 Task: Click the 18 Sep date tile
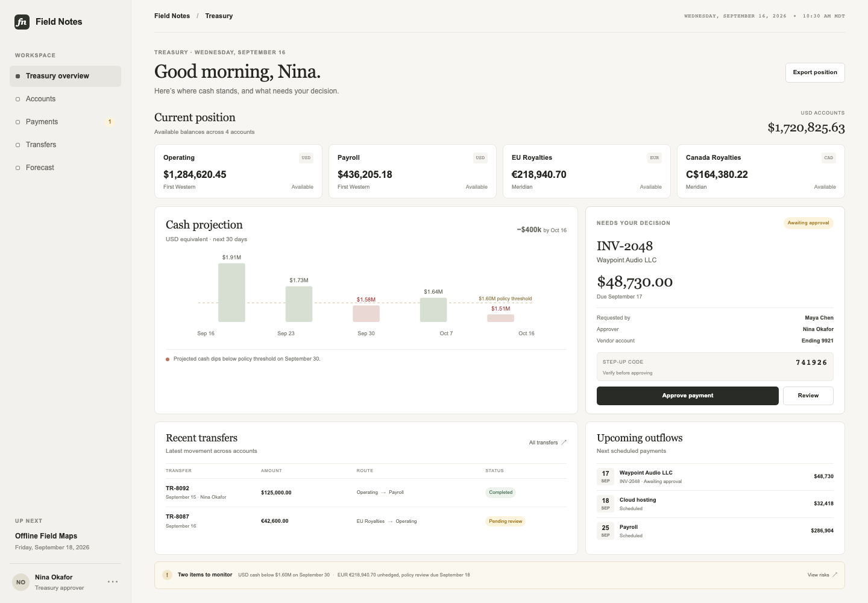coord(605,504)
